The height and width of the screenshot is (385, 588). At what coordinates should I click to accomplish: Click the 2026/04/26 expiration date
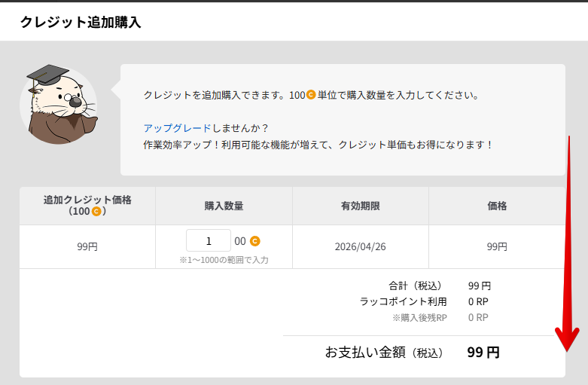pos(360,246)
